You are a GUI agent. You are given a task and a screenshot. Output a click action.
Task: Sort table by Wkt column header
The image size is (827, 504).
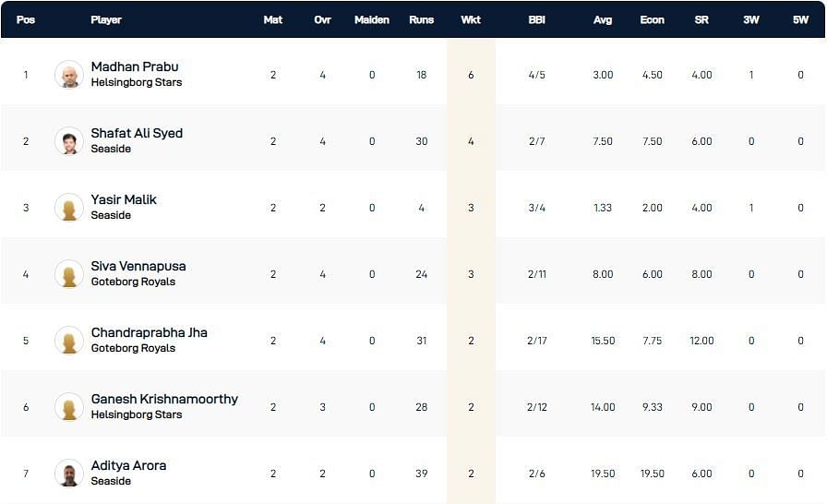471,19
